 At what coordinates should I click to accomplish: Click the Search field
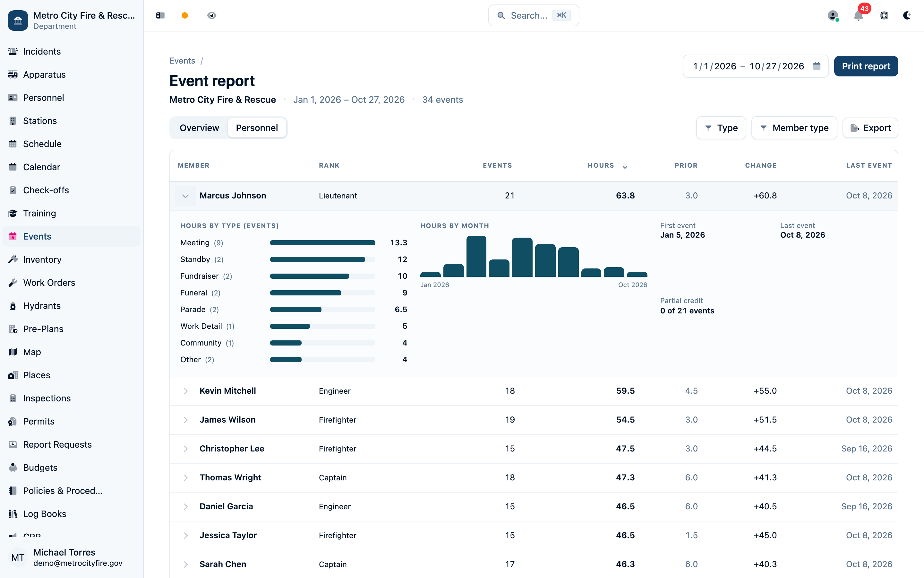click(x=534, y=15)
